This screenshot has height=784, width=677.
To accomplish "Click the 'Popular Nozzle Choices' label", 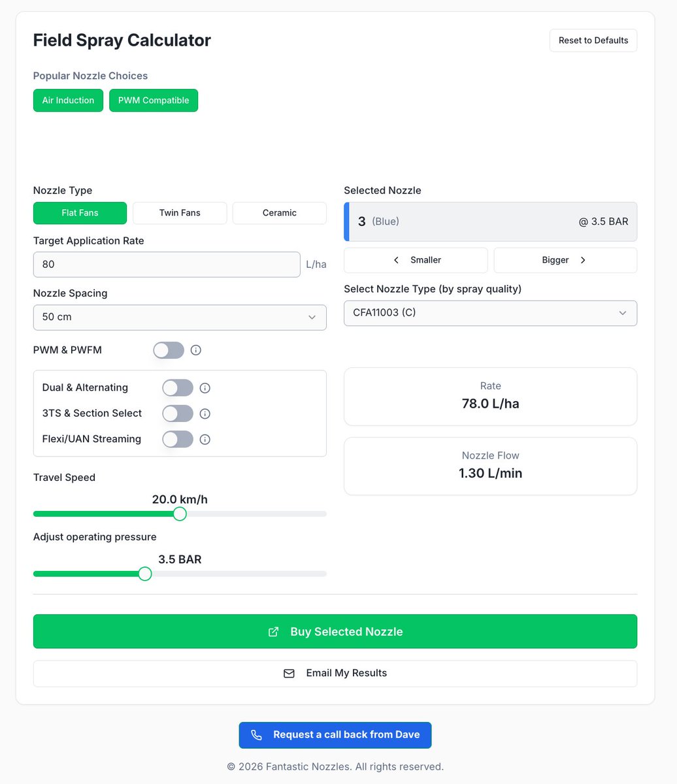I will (x=91, y=76).
